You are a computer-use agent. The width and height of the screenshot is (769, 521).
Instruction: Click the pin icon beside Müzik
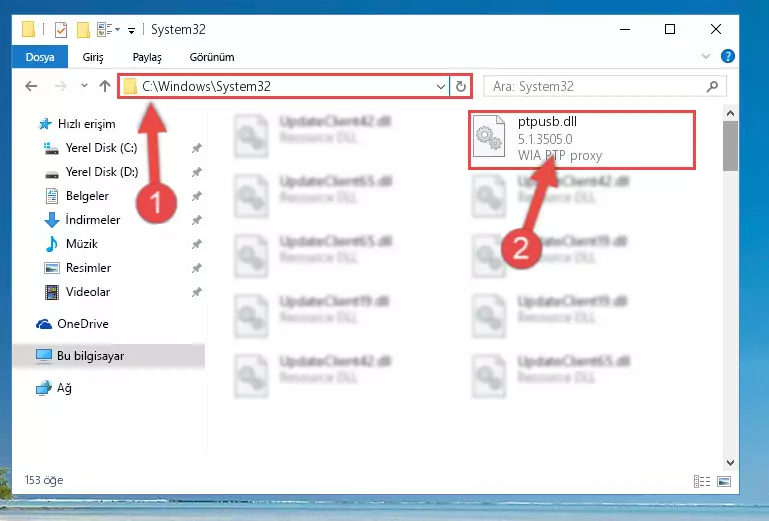click(x=197, y=244)
